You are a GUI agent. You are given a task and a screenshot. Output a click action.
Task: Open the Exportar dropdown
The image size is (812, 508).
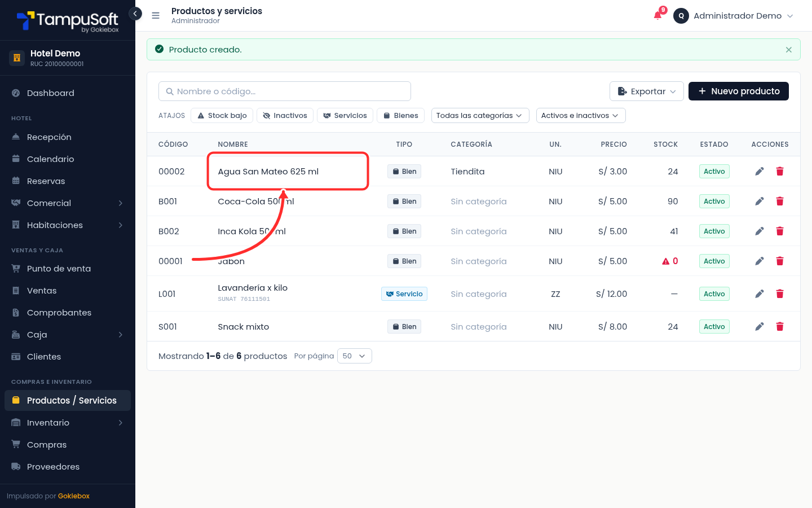(647, 91)
